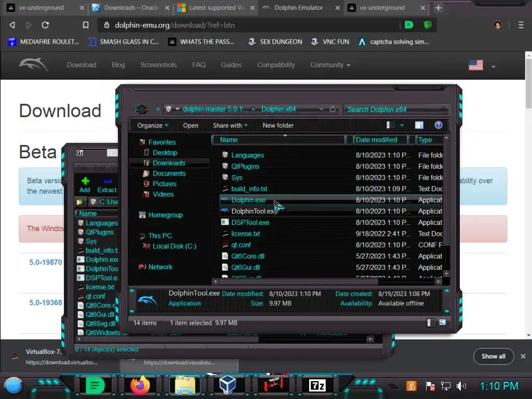Open Screenshots in the site navigation
This screenshot has height=399, width=532.
[x=158, y=65]
